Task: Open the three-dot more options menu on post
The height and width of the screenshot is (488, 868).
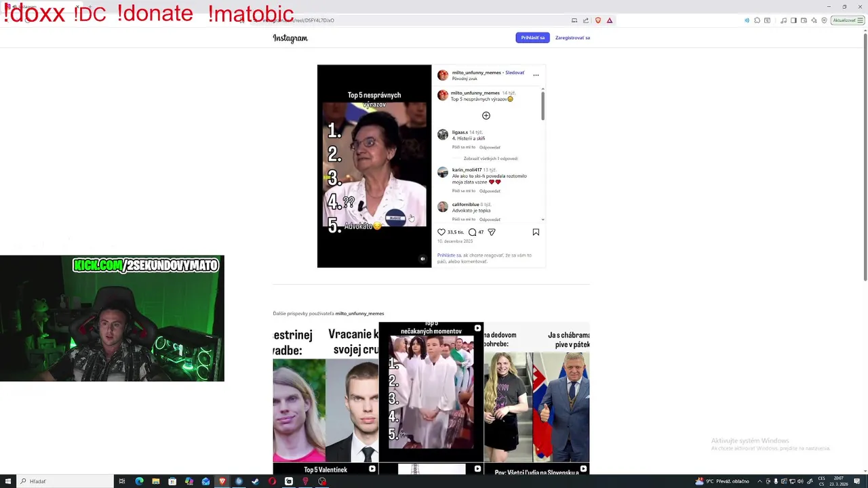Action: 536,75
